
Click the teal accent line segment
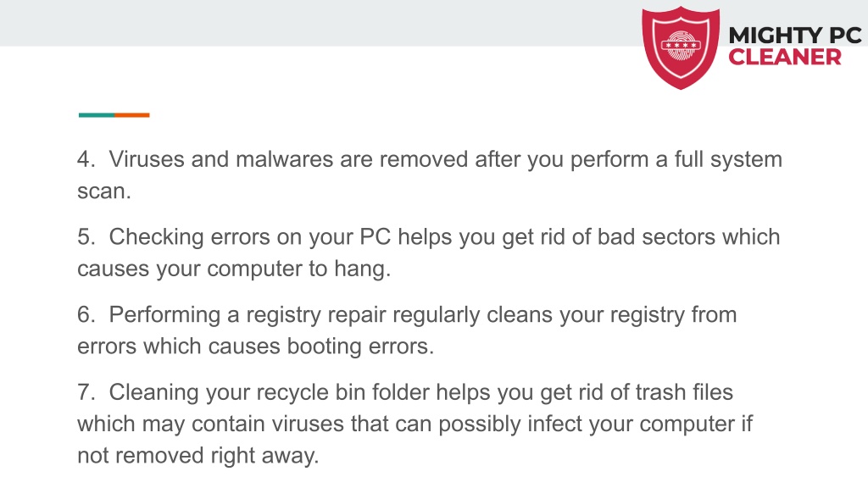pyautogui.click(x=97, y=115)
